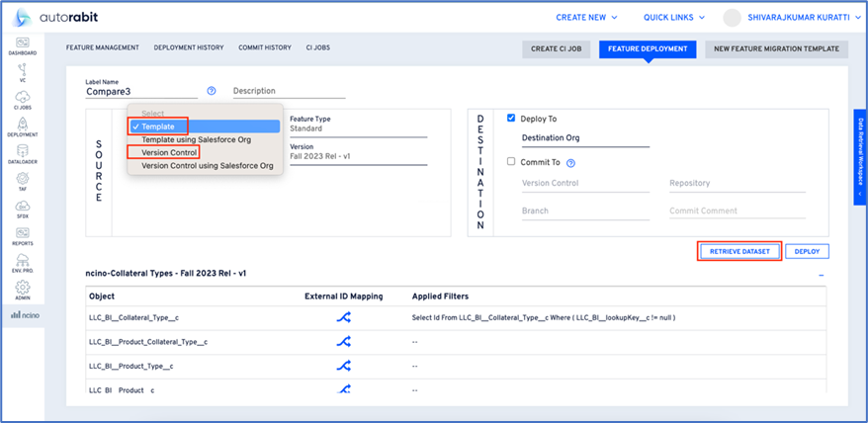The width and height of the screenshot is (868, 423).
Task: Click help icon next to Label Name
Action: coord(212,91)
